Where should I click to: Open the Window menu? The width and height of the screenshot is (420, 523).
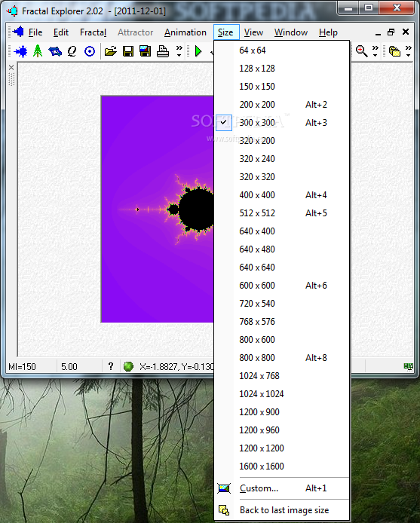click(291, 32)
